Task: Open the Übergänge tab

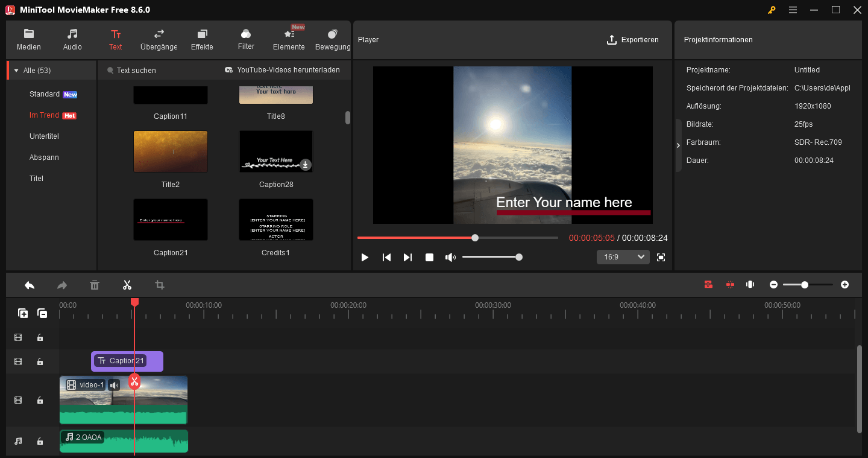Action: coord(158,39)
